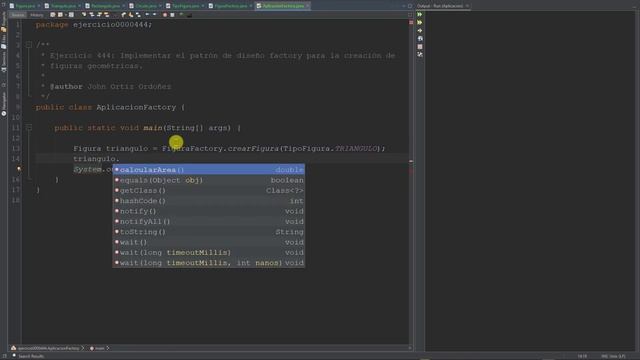The width and height of the screenshot is (640, 360).
Task: Click the Find Next Occurrence toolbar icon
Action: click(x=100, y=15)
